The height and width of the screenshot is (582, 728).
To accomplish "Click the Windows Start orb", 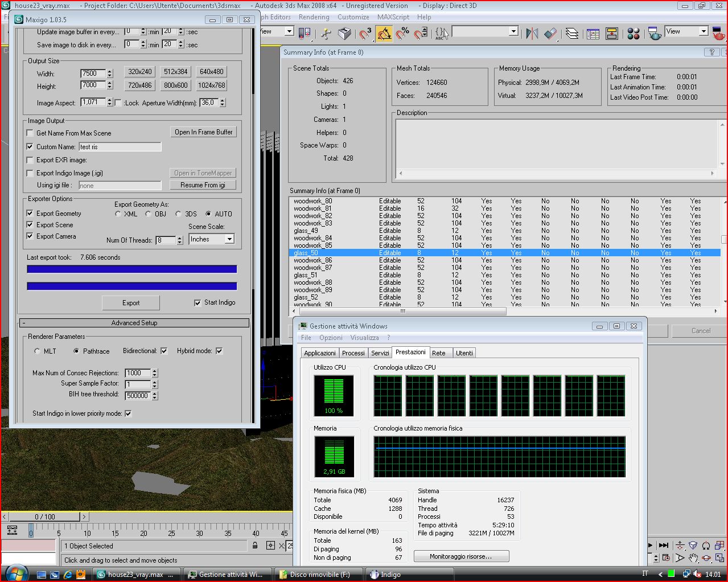I will 16,573.
